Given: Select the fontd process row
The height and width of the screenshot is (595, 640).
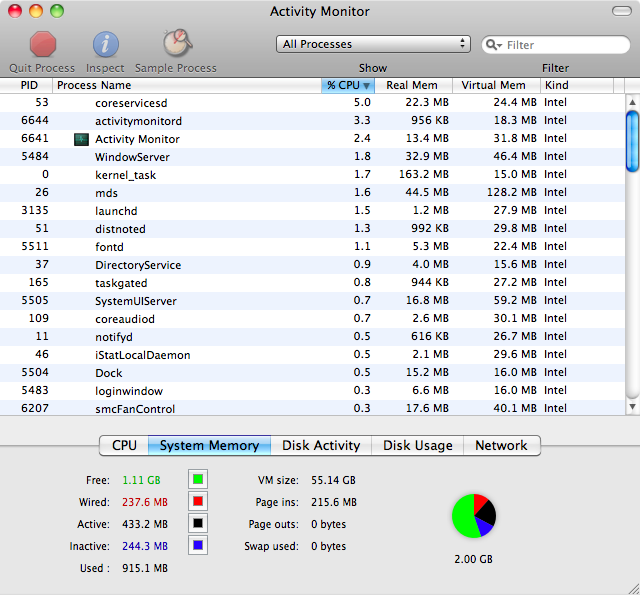Looking at the screenshot, I should coord(312,246).
